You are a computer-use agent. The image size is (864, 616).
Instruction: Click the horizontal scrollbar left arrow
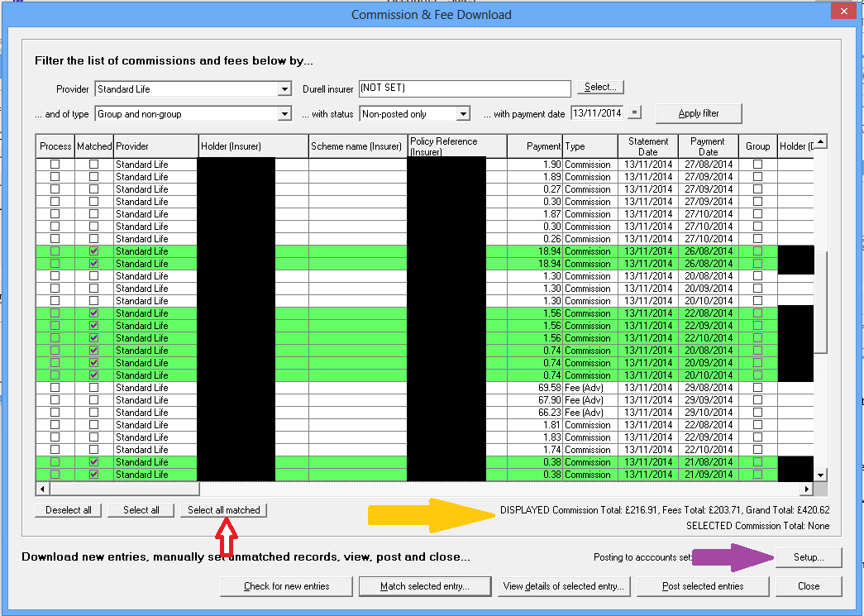coord(42,489)
